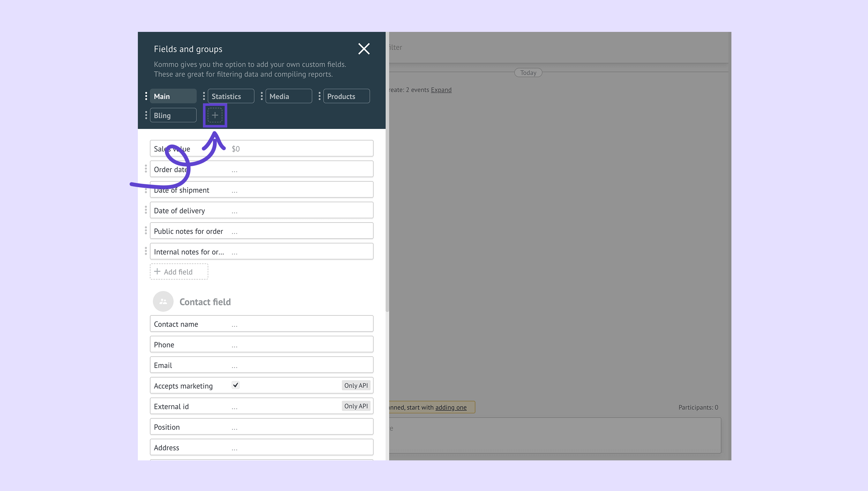The width and height of the screenshot is (868, 491).
Task: Toggle the Accepts marketing checkbox
Action: [x=236, y=385]
